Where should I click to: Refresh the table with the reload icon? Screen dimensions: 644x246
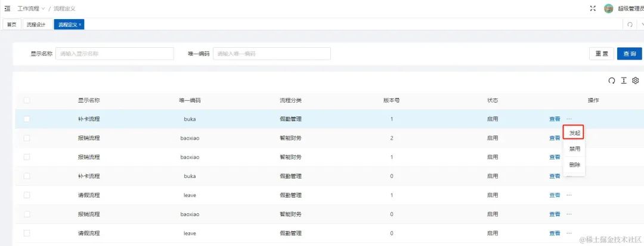point(612,81)
